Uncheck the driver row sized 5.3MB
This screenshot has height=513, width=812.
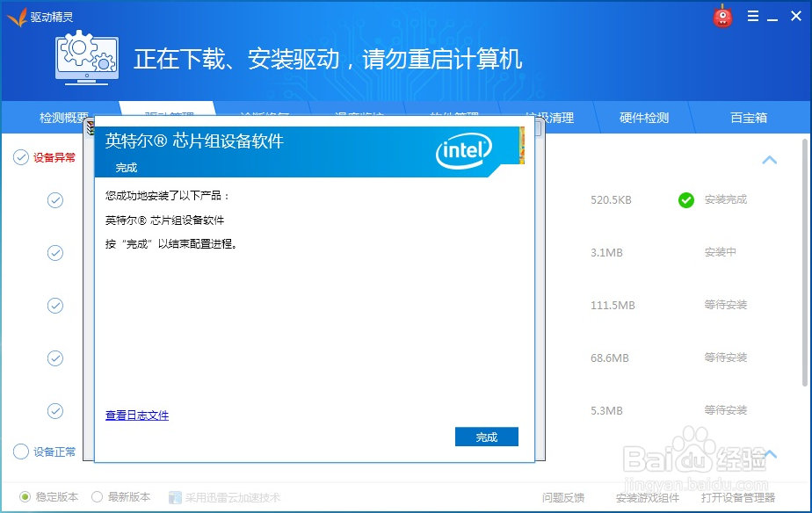click(x=55, y=411)
